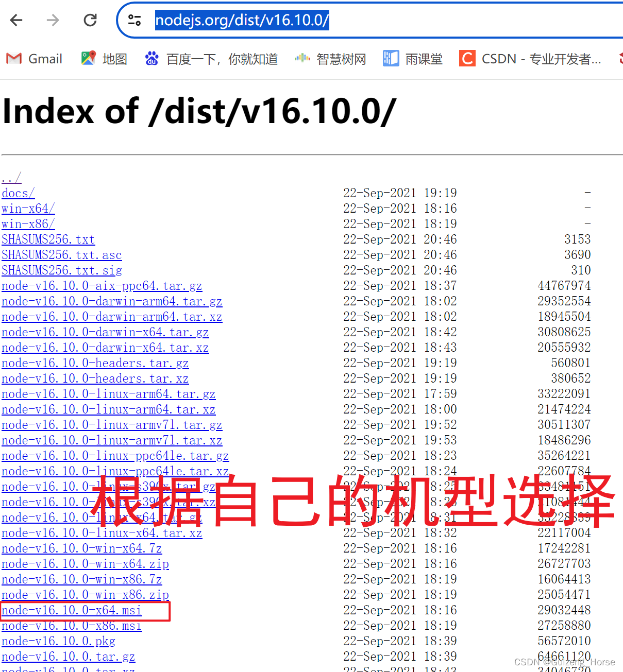Screen dimensions: 623x672
Task: Download node-v16.10.0-darwin-arm64.tar.gz
Action: 111,301
